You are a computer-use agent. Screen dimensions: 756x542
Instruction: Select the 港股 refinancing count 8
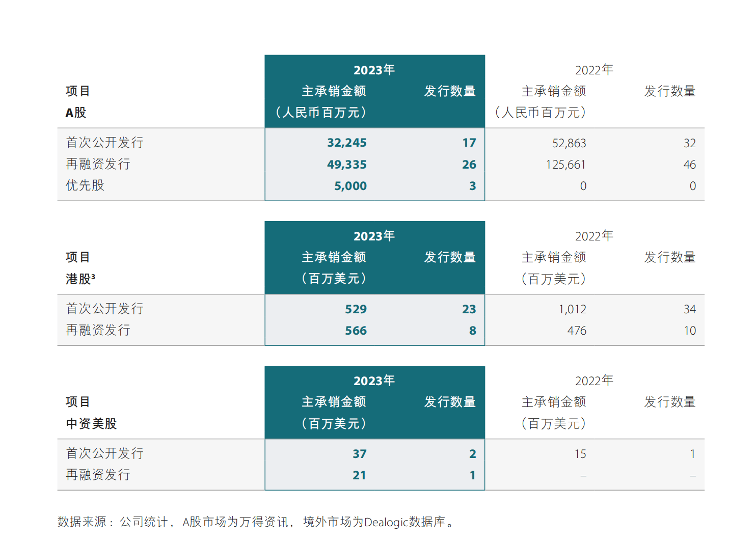(473, 331)
